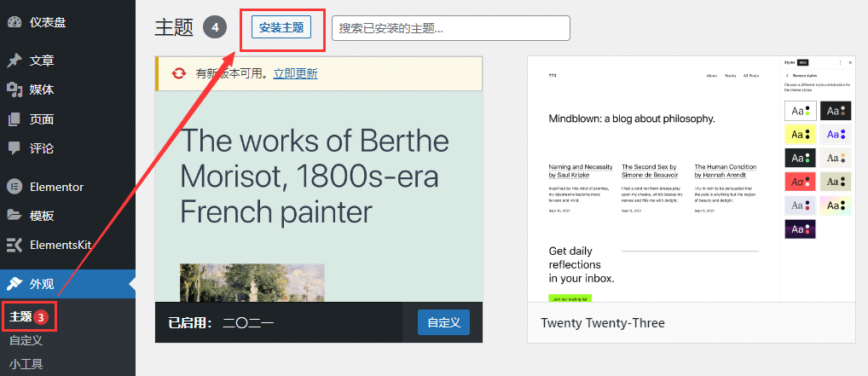The image size is (868, 376).
Task: Click the appearance paintbrush icon
Action: [14, 284]
